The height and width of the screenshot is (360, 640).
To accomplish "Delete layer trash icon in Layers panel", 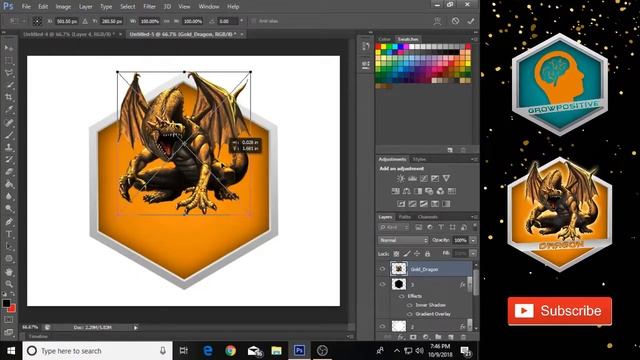I will point(463,337).
